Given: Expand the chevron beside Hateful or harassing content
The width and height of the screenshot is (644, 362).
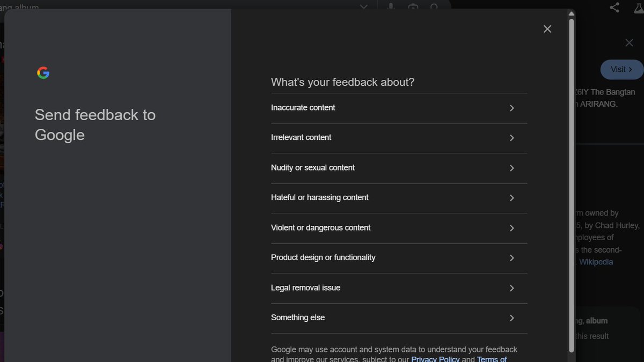Looking at the screenshot, I should coord(512,198).
